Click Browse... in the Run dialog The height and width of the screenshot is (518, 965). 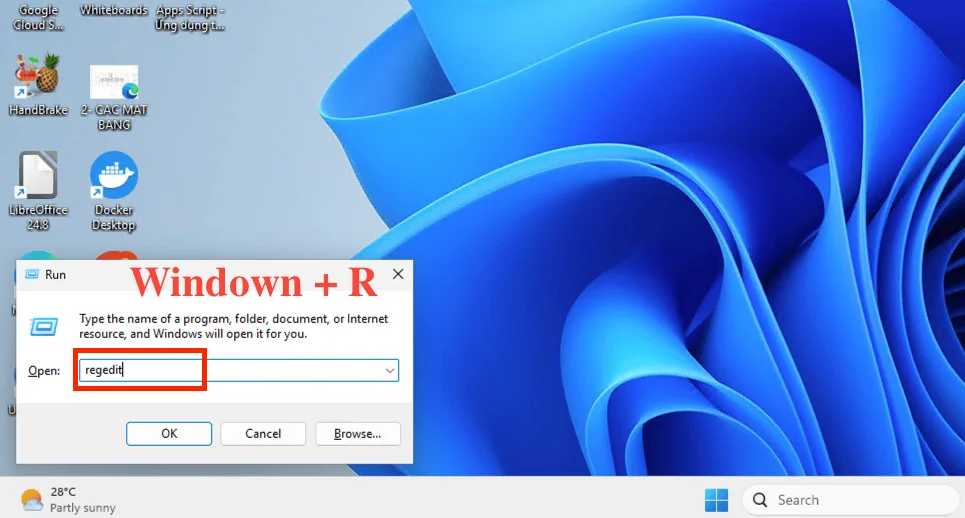click(x=358, y=434)
